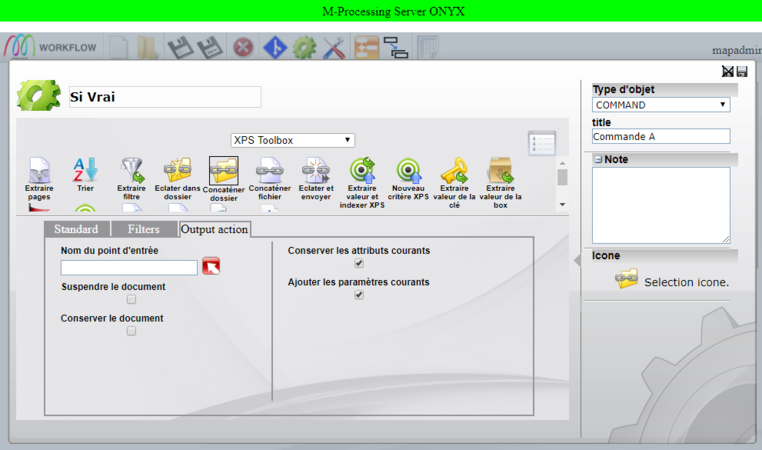
Task: Uncheck Conserver les attributs courants
Action: 359,264
